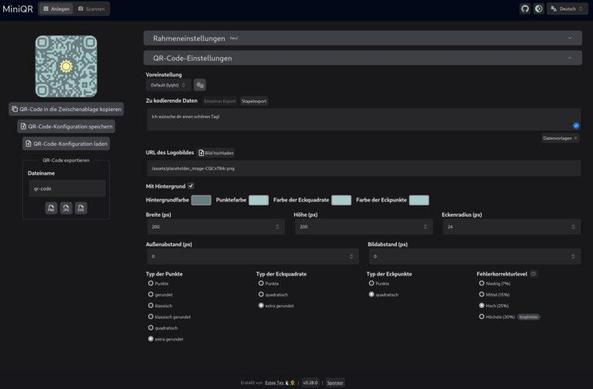
Task: Export QR code as JPG icon
Action: pyautogui.click(x=66, y=208)
